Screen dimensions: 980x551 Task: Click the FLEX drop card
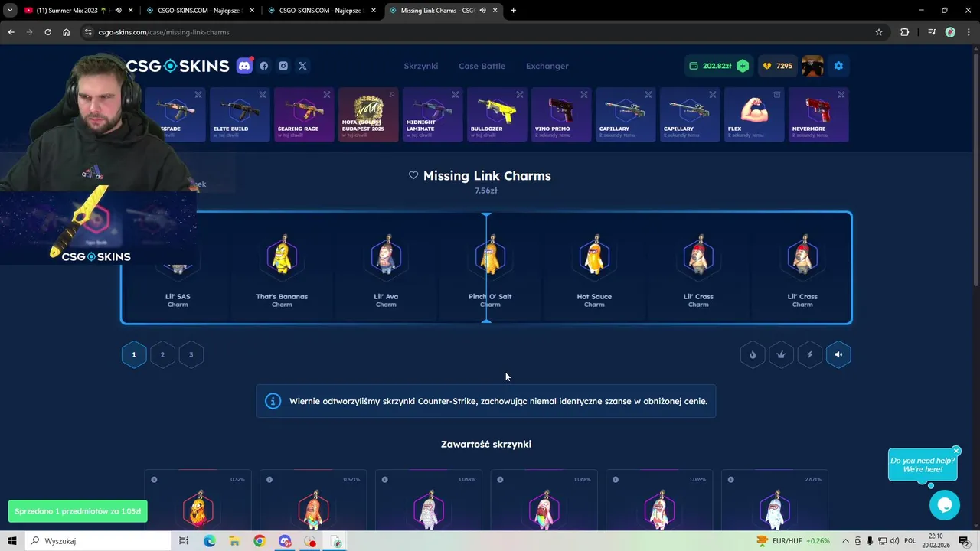point(754,115)
